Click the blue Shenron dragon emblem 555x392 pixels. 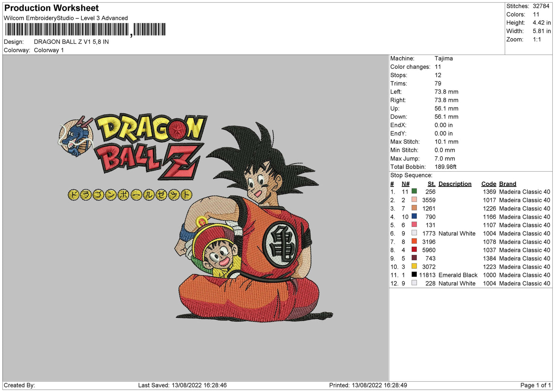coord(76,137)
